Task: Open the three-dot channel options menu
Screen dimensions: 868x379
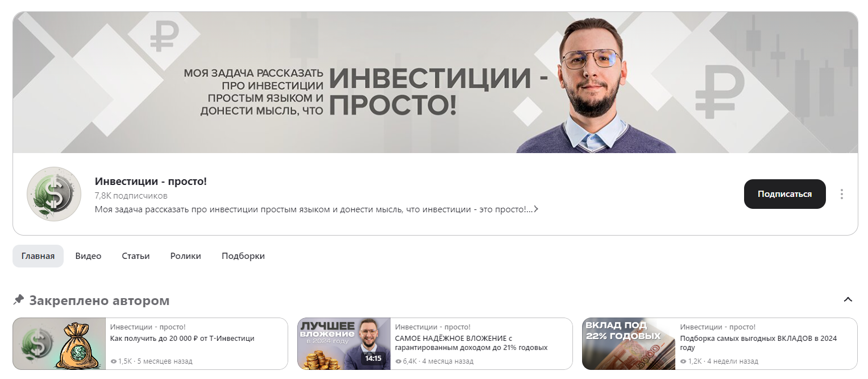Action: click(841, 194)
